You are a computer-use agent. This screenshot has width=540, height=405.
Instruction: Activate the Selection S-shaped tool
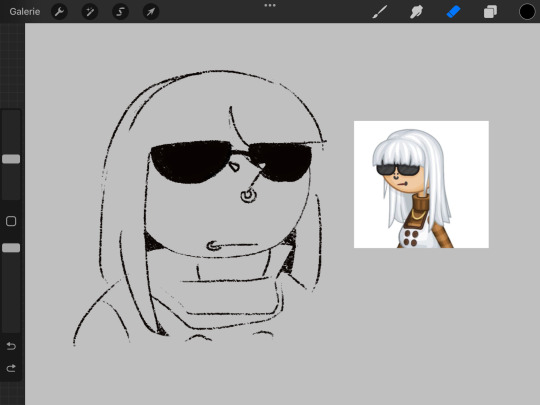(120, 12)
